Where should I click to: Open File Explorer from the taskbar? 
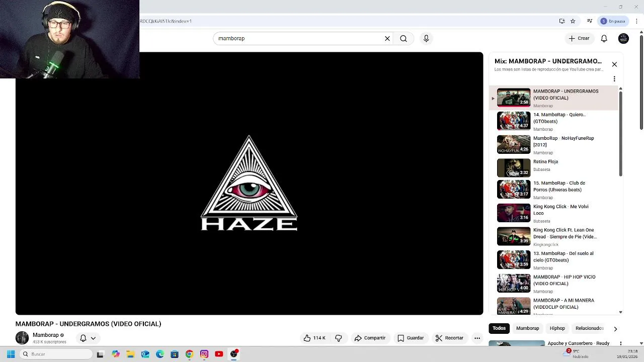[x=130, y=354]
